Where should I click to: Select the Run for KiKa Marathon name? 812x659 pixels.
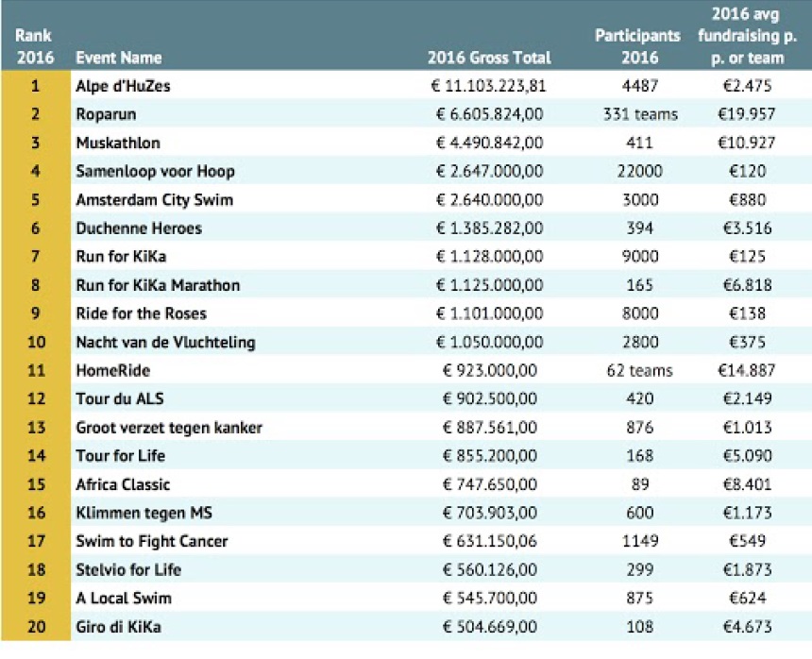point(158,285)
